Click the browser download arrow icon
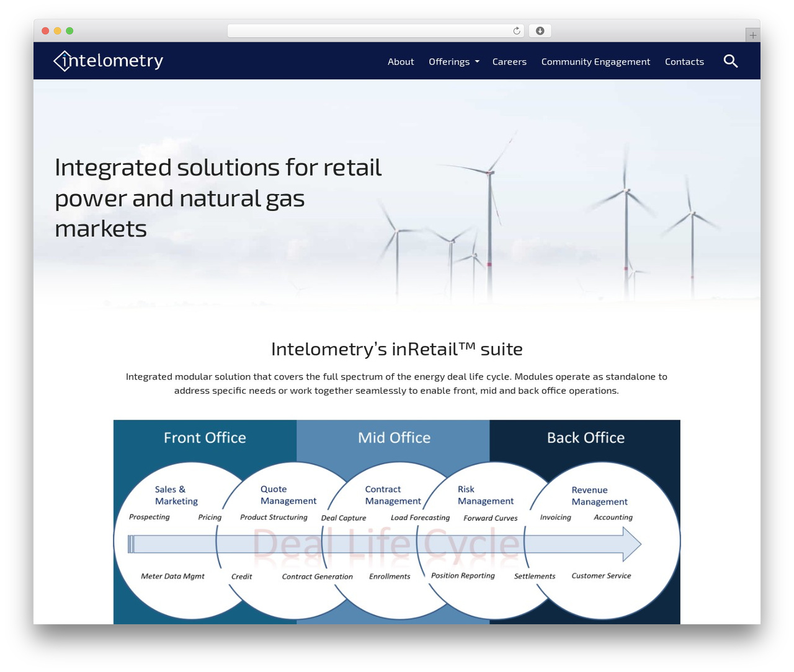Screen dimensions: 794x672 coord(540,31)
